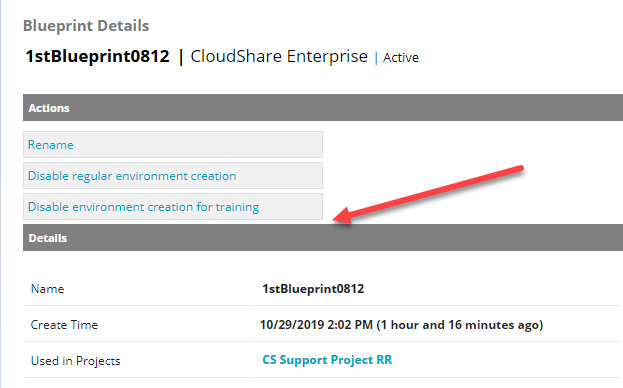
Task: Click the 10/29/2019 2:02 PM timestamp value
Action: pos(316,325)
